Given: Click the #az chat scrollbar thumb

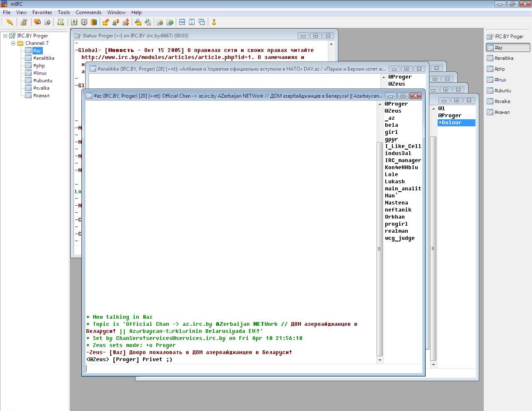Looking at the screenshot, I should (x=379, y=249).
